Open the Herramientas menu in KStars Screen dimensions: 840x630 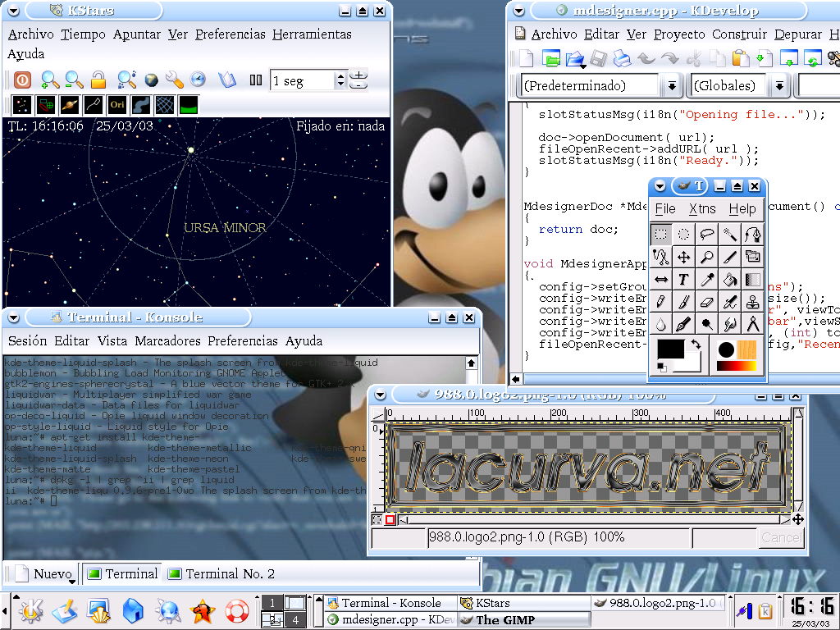click(x=312, y=34)
